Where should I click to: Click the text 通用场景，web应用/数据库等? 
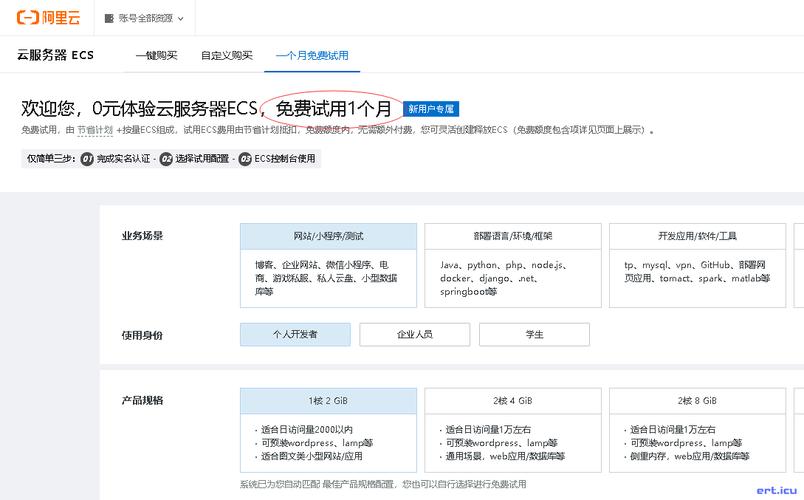(505, 456)
